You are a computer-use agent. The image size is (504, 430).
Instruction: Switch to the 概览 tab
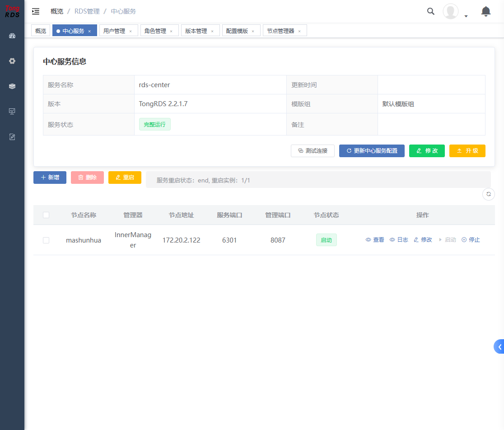click(x=41, y=31)
